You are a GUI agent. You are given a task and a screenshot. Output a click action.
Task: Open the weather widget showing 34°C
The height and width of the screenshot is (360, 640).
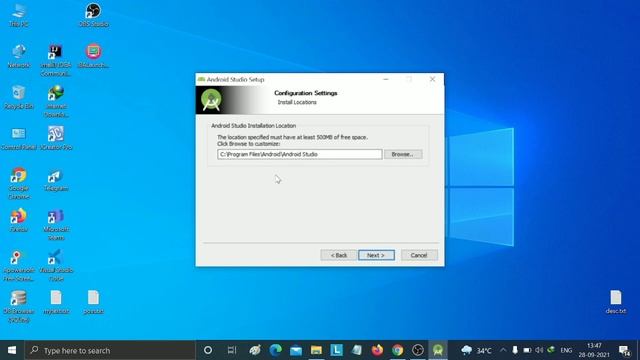point(476,350)
